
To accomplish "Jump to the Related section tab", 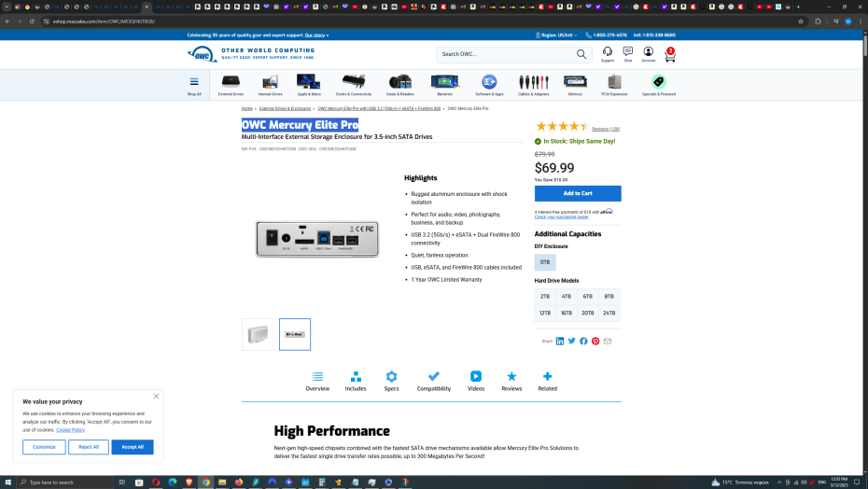I will coord(547,381).
